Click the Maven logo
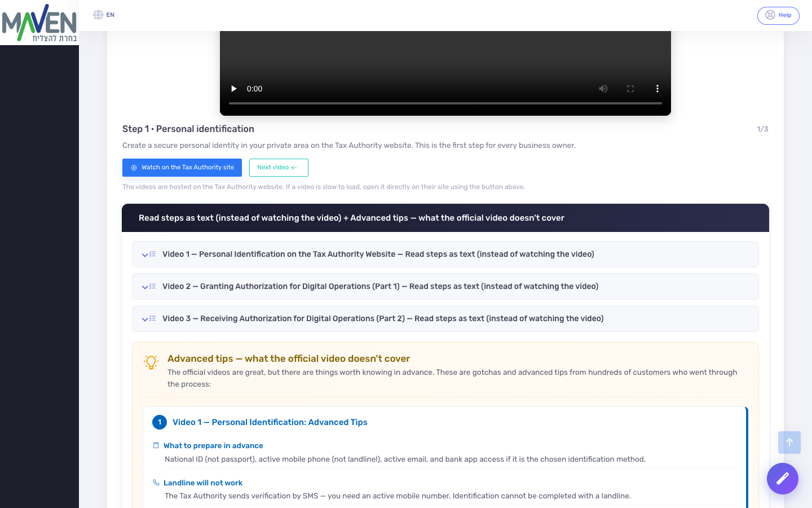 coord(39,23)
